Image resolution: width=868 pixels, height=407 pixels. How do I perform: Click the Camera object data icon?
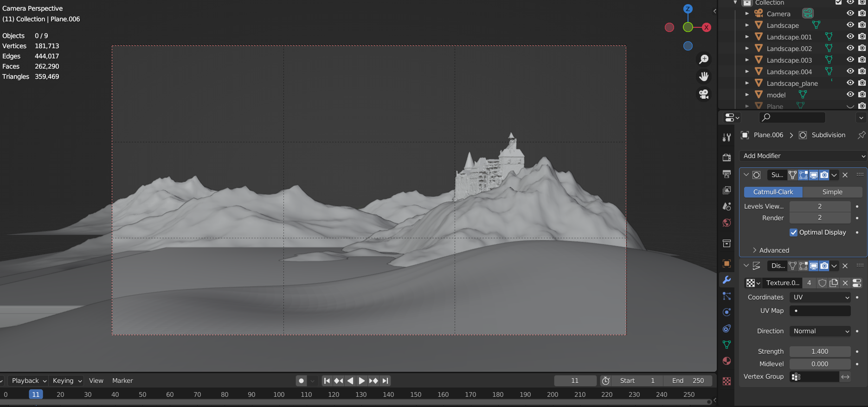click(x=808, y=13)
